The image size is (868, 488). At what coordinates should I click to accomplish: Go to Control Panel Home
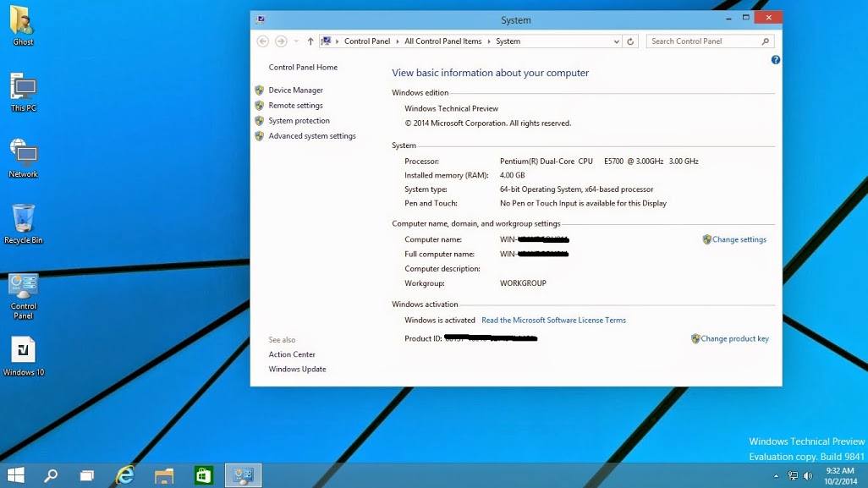303,68
